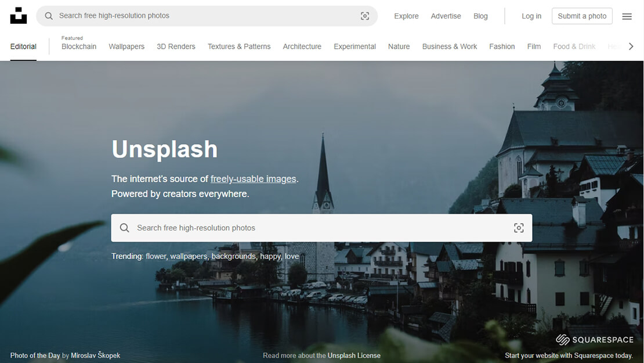The width and height of the screenshot is (644, 363).
Task: Click the magnifier icon in top search bar
Action: click(49, 16)
